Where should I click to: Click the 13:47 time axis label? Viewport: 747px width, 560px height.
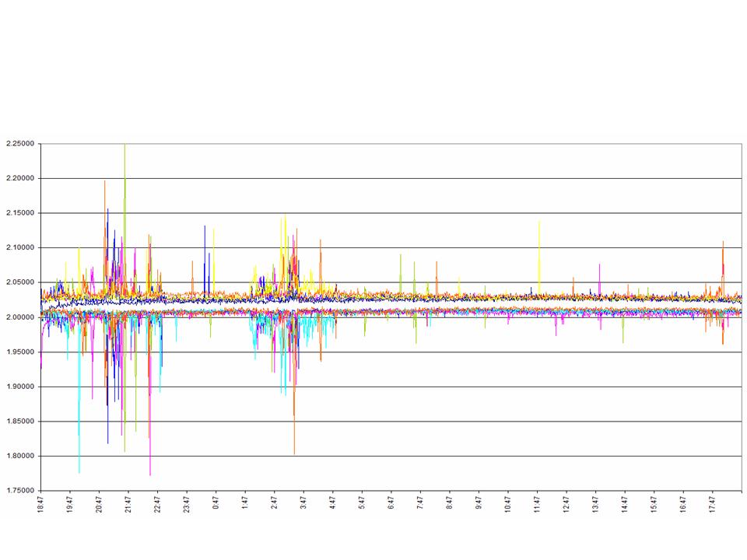click(595, 504)
